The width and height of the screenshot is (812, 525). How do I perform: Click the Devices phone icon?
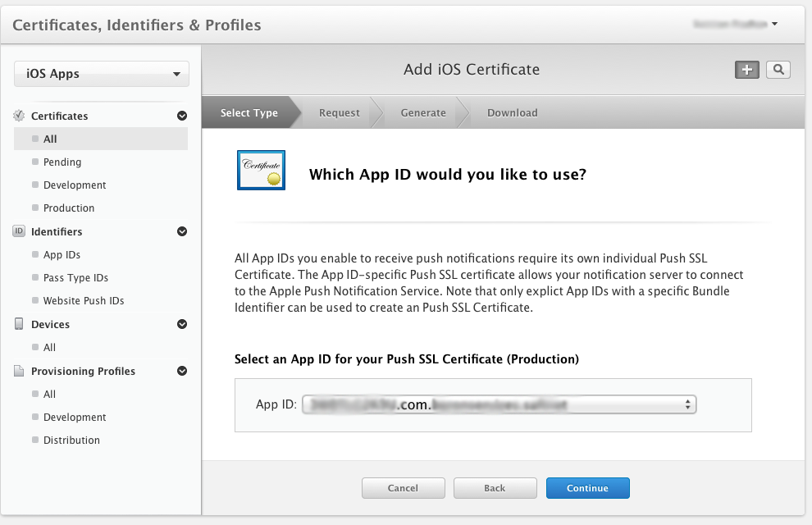pyautogui.click(x=20, y=324)
